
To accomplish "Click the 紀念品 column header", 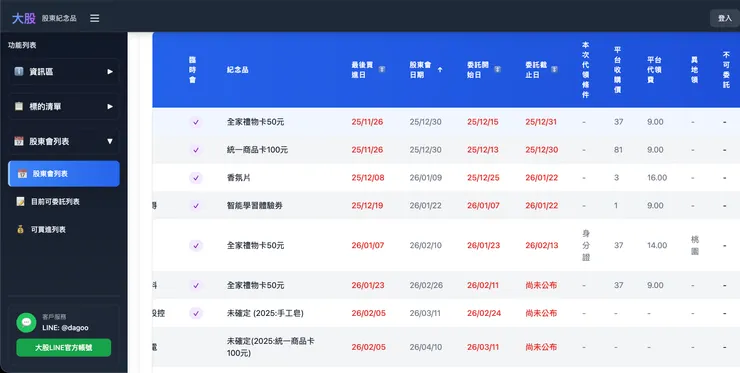I will pos(237,69).
